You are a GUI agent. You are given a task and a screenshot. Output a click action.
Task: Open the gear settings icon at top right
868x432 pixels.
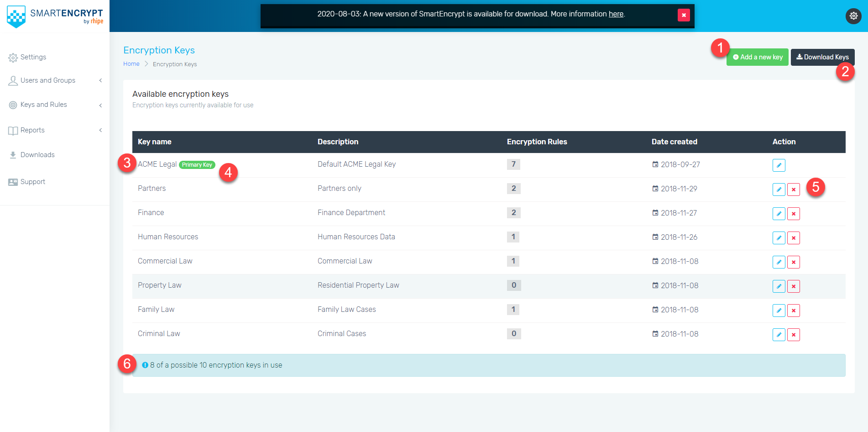[853, 16]
